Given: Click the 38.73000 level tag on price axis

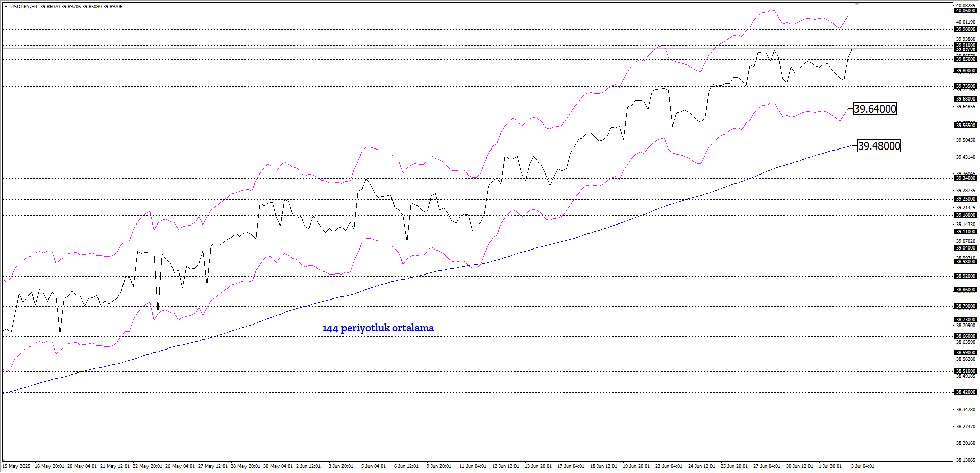Looking at the screenshot, I should coord(966,320).
